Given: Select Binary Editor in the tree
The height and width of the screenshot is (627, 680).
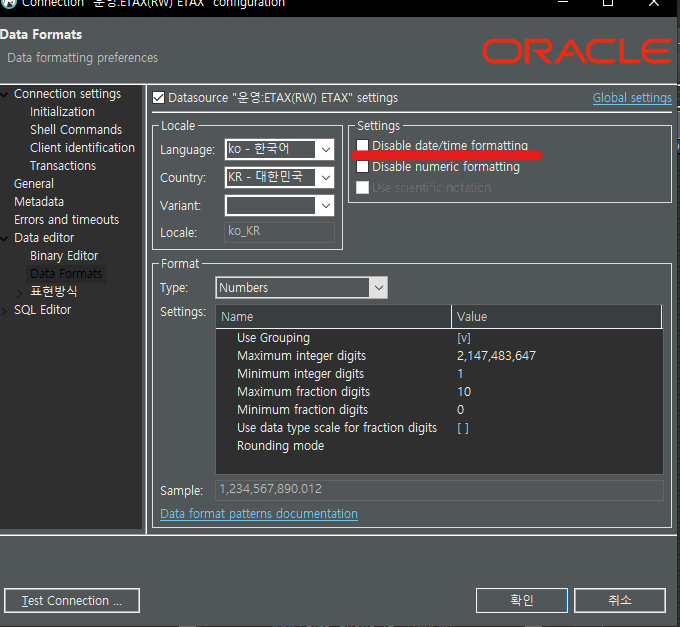Looking at the screenshot, I should [x=64, y=256].
